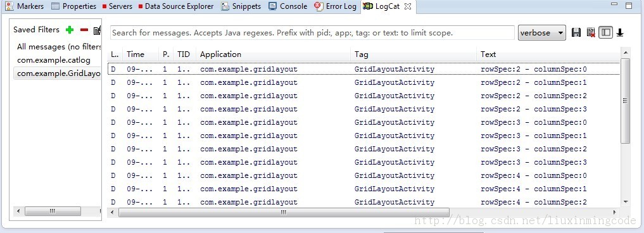Image resolution: width=644 pixels, height=233 pixels.
Task: Switch to the Properties tab
Action: [x=74, y=6]
